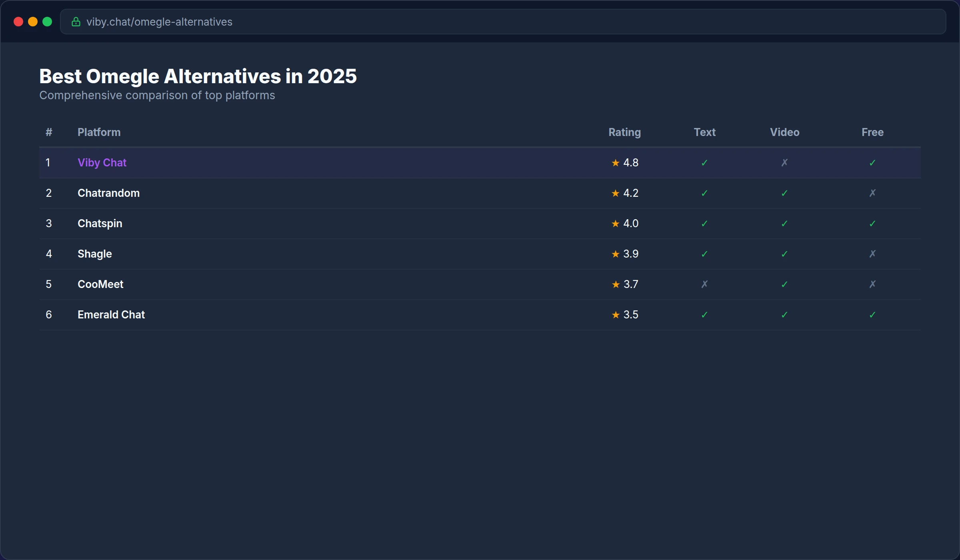Click the star next to Chatspin's 4.0
The width and height of the screenshot is (960, 560).
click(x=615, y=224)
